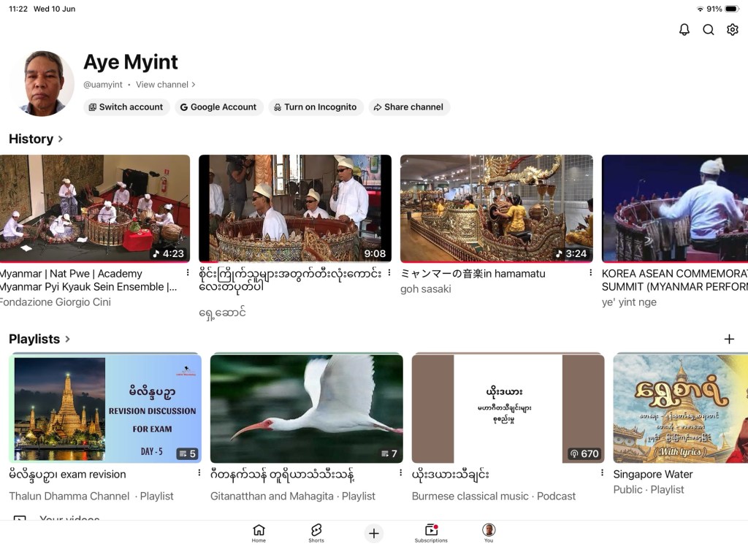Screen dimensions: 748x560
Task: Expand the Playlists section
Action: [x=39, y=340]
